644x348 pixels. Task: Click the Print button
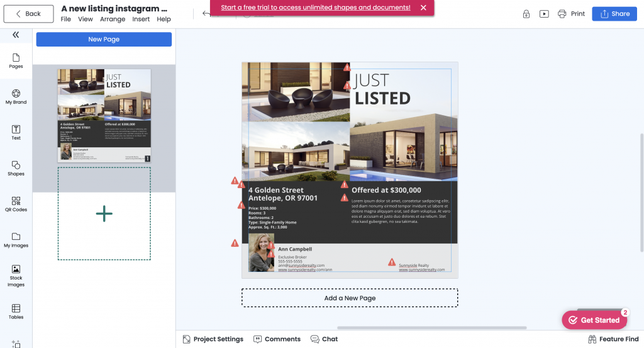pyautogui.click(x=571, y=14)
